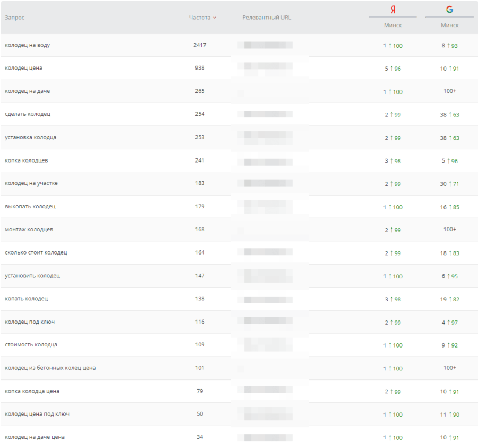Image resolution: width=478 pixels, height=448 pixels.
Task: Select the query "сколько стоит колодец"
Action: [36, 252]
